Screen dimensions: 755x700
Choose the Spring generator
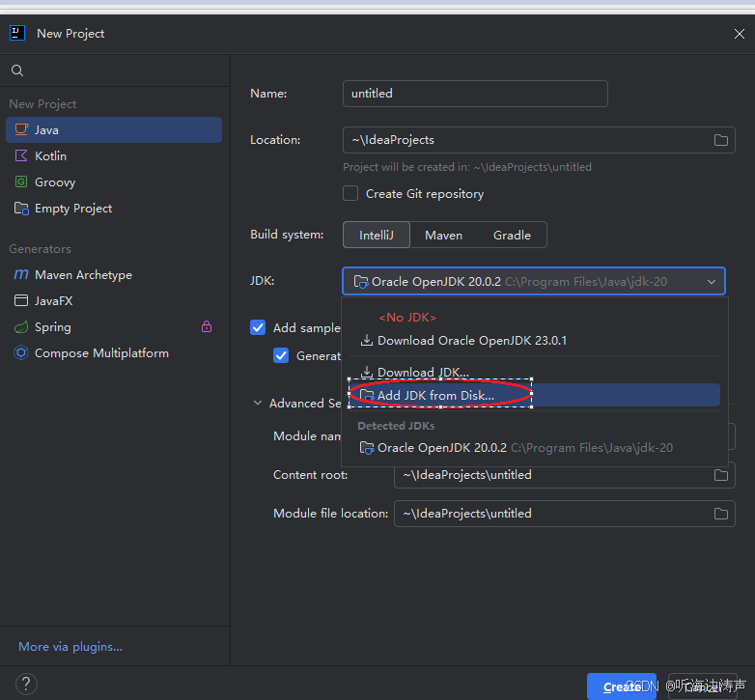click(114, 327)
